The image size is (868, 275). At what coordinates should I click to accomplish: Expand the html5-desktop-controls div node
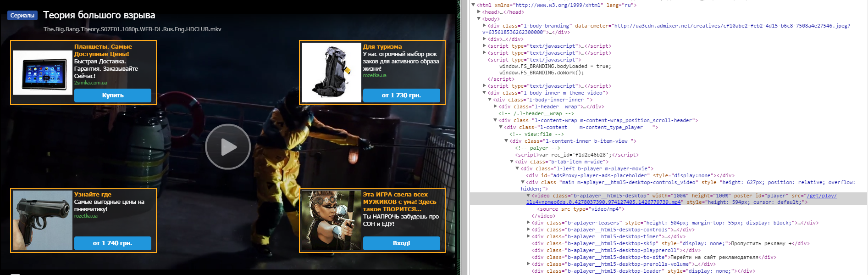point(529,230)
